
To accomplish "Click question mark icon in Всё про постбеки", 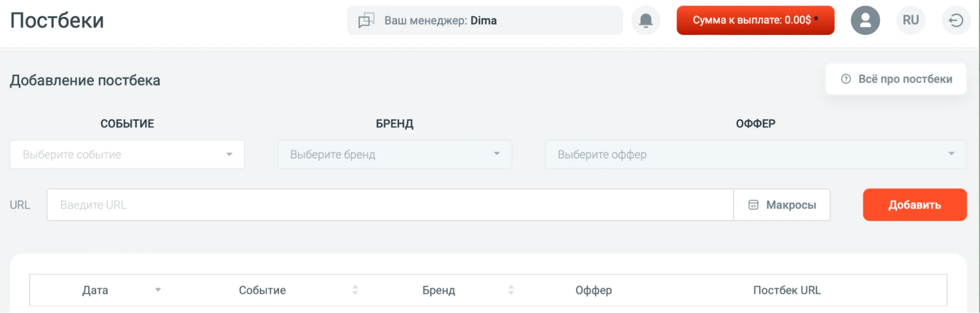I will (x=846, y=79).
